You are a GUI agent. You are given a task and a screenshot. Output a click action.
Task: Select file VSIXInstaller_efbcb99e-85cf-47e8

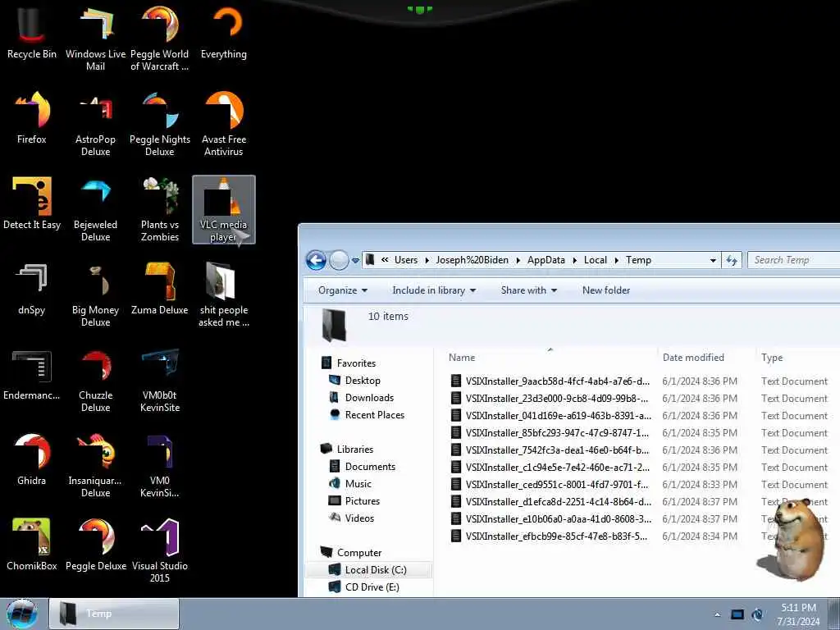(548, 536)
